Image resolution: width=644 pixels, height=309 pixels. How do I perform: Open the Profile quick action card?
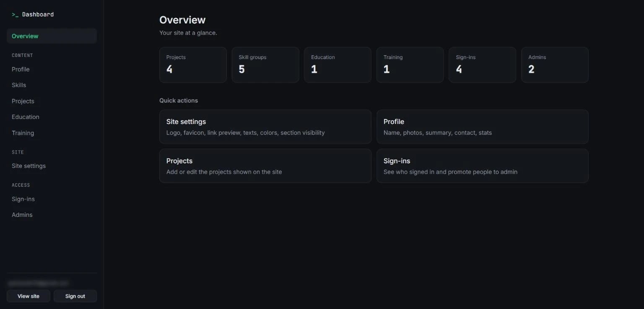point(483,127)
